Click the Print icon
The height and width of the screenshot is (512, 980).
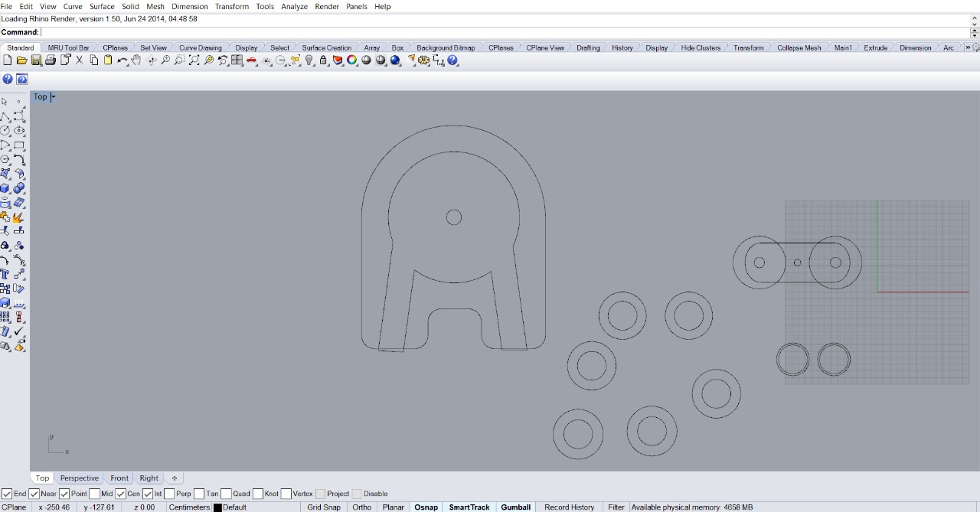51,60
